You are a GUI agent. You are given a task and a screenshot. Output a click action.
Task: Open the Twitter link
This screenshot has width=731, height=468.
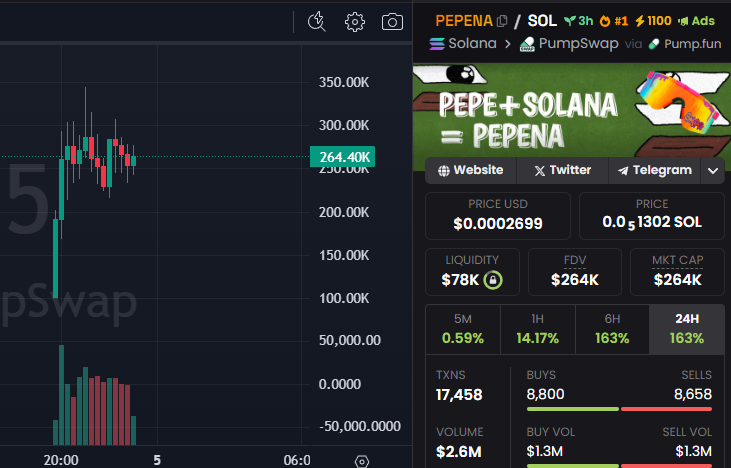pyautogui.click(x=562, y=170)
